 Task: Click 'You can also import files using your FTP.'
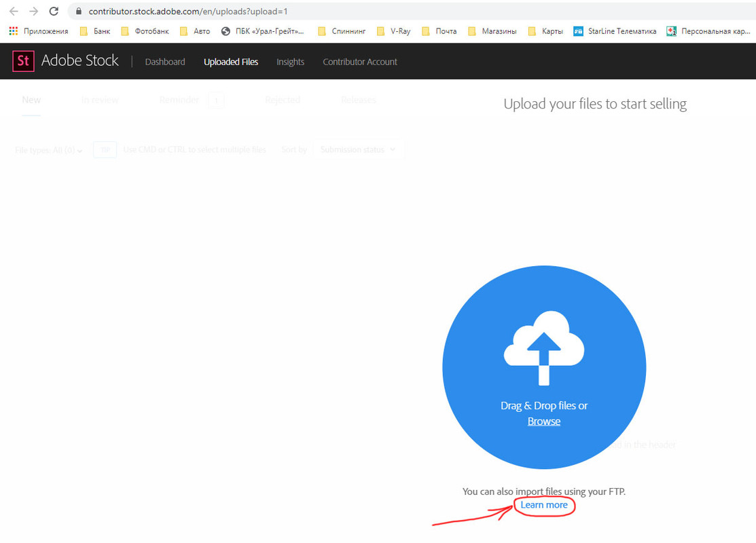tap(544, 491)
